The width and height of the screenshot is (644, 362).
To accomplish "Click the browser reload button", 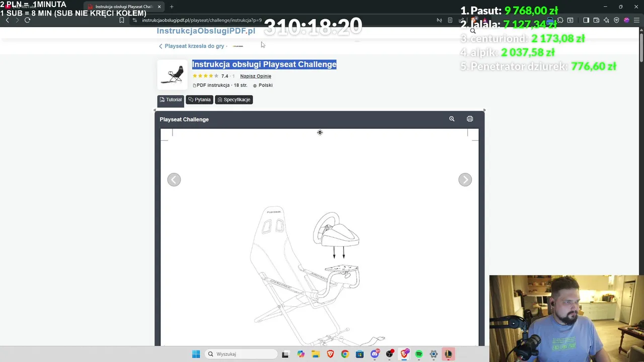I will click(x=27, y=20).
